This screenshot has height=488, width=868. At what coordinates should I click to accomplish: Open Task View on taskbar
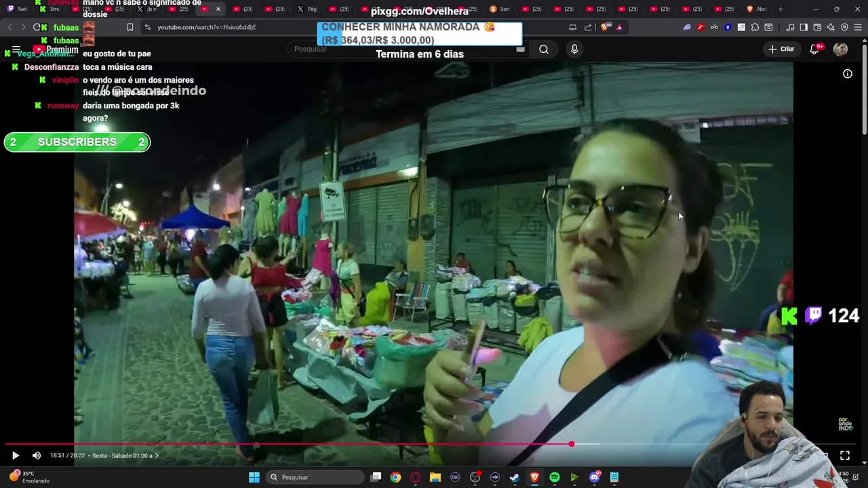376,477
